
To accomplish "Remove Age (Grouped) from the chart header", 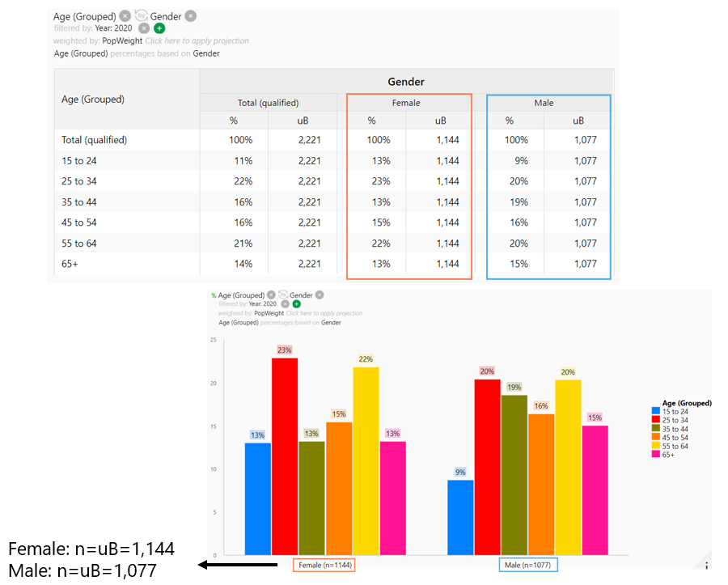I will tap(271, 295).
